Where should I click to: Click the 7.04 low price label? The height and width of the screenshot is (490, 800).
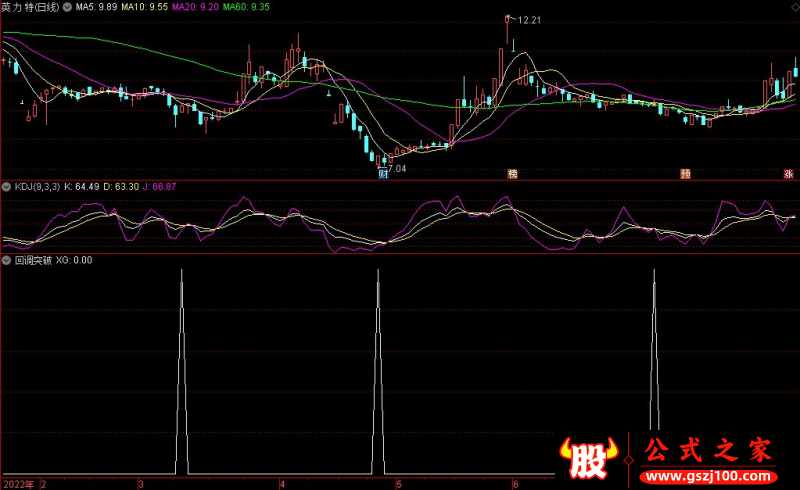397,168
